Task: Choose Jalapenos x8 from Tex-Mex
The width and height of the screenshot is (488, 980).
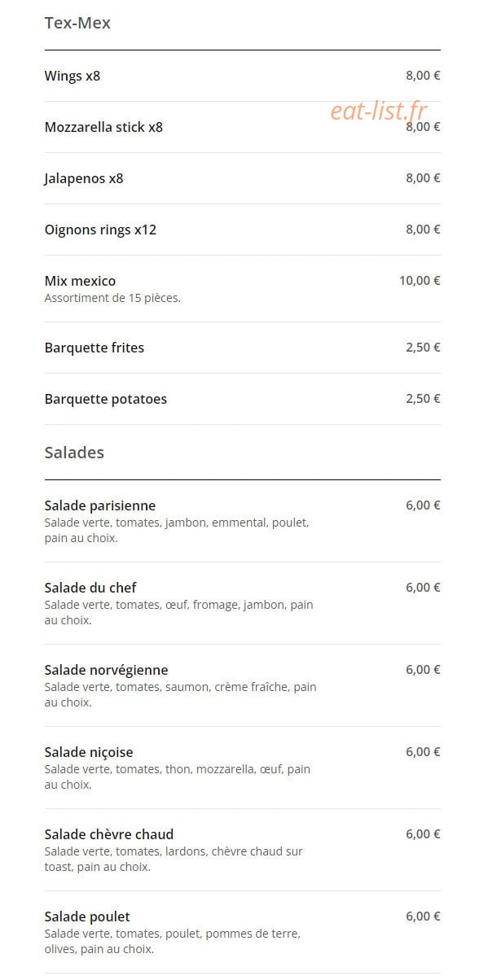Action: pos(242,178)
